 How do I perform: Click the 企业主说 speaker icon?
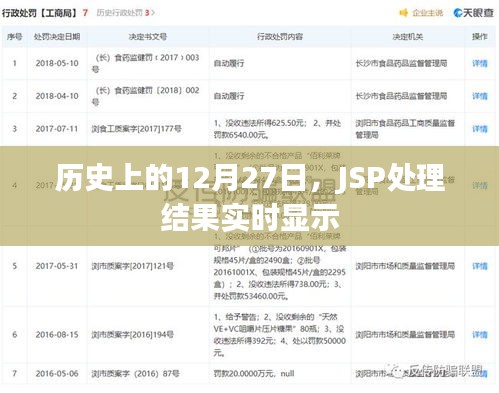tap(404, 13)
